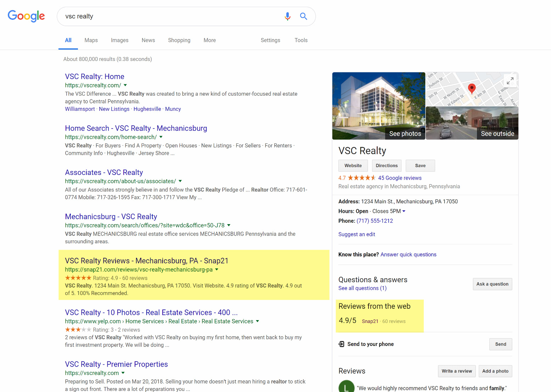Viewport: 551px width, 392px height.
Task: Click the New Listings sitelink
Action: point(114,109)
